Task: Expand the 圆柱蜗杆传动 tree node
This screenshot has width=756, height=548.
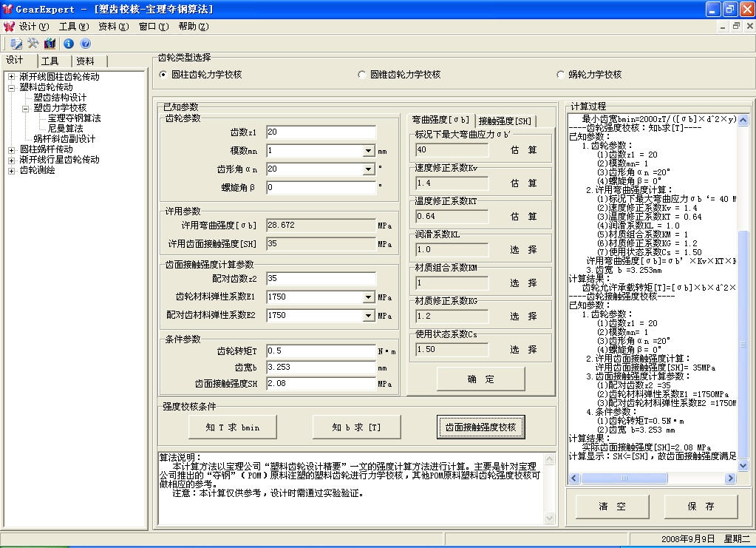Action: (x=12, y=150)
